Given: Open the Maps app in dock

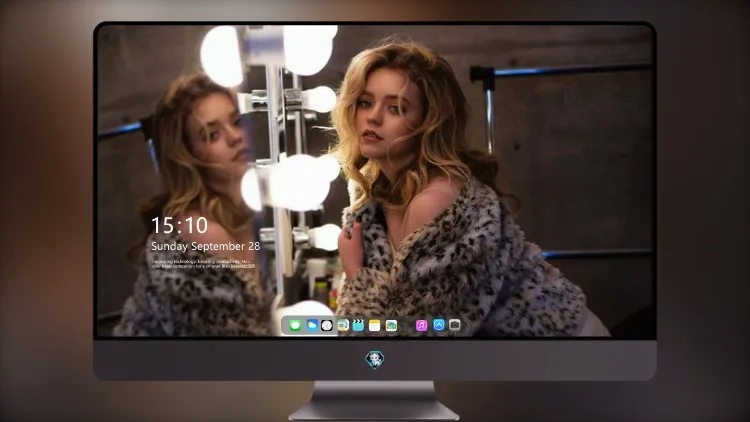Looking at the screenshot, I should (x=342, y=325).
